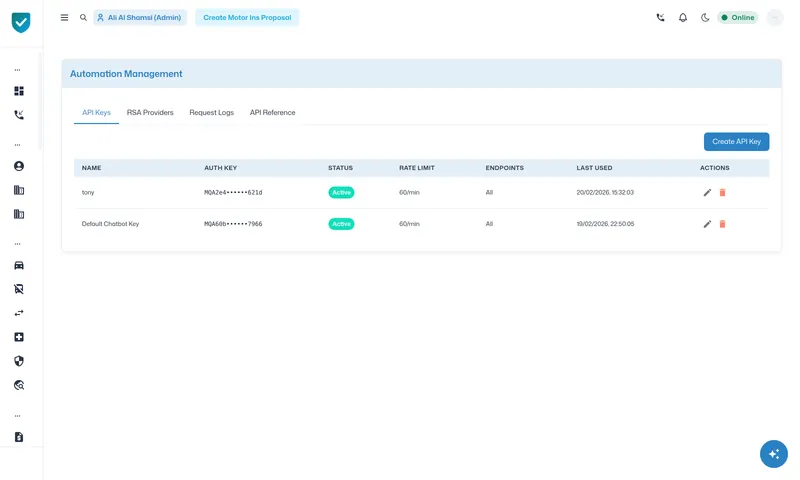The width and height of the screenshot is (800, 480).
Task: Click Default Chatbot Key's All endpoints value
Action: pos(489,224)
